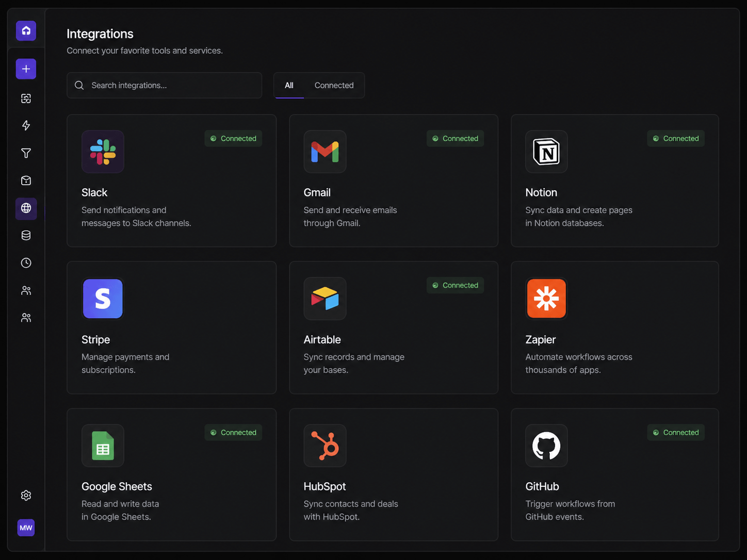Open the funnel filter sidebar icon
The height and width of the screenshot is (560, 747).
(x=26, y=153)
